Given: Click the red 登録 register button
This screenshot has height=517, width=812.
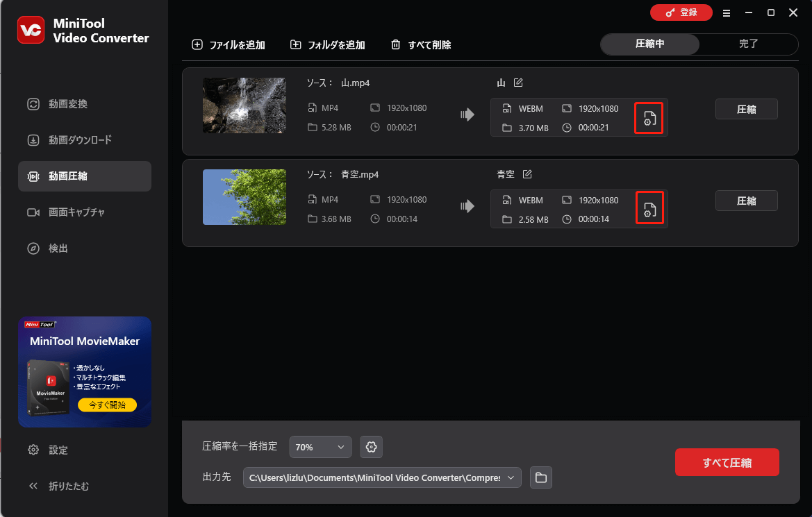Looking at the screenshot, I should [681, 12].
